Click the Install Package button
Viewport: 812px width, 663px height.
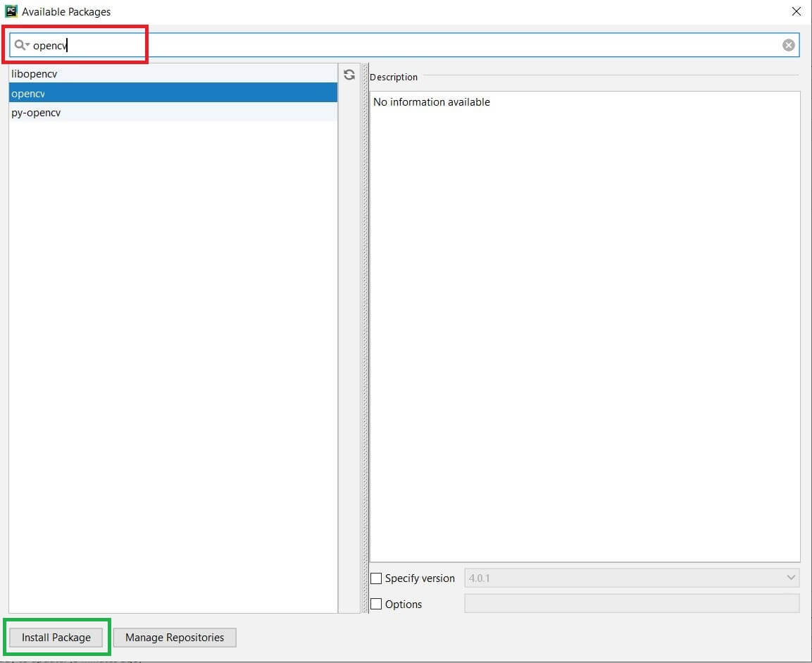click(56, 637)
